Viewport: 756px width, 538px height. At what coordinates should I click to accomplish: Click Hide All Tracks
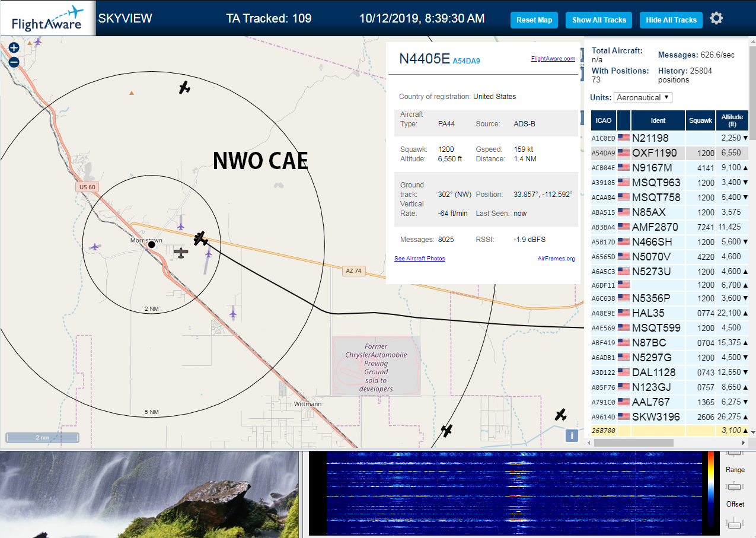click(671, 20)
